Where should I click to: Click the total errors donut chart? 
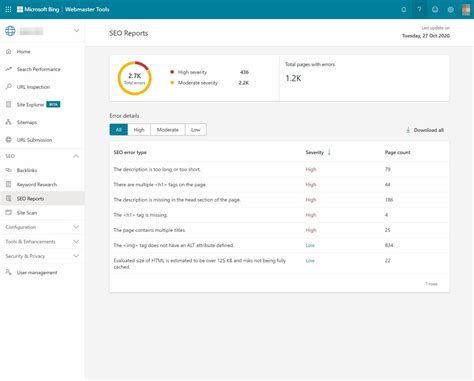coord(135,78)
